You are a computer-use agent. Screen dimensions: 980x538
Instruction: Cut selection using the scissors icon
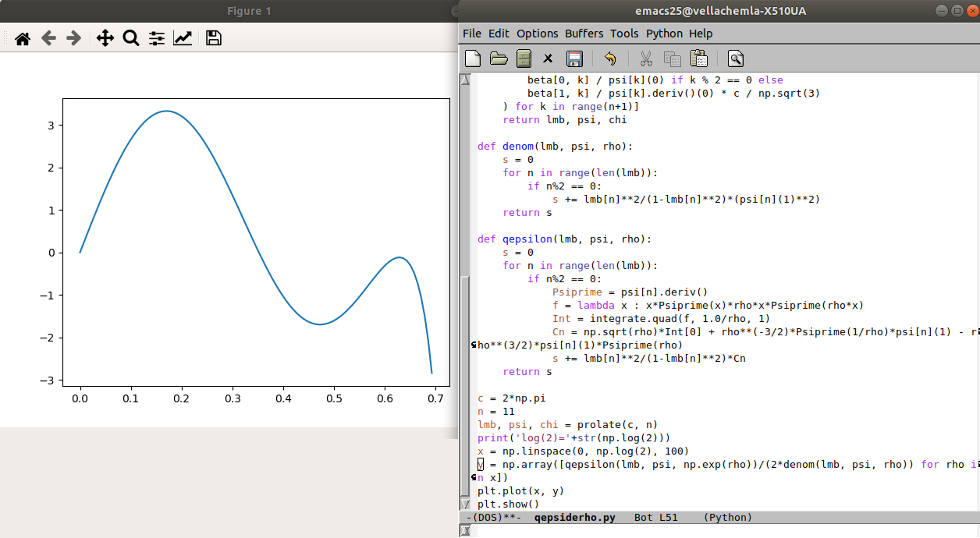coord(646,58)
